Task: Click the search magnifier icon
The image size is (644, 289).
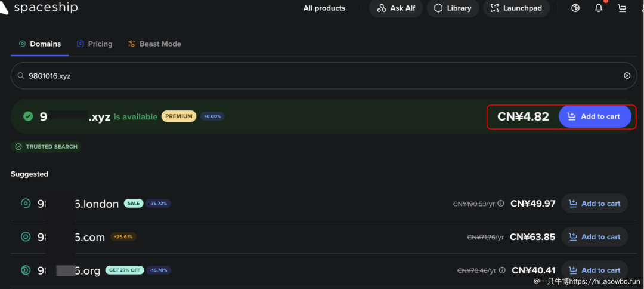Action: pyautogui.click(x=21, y=76)
